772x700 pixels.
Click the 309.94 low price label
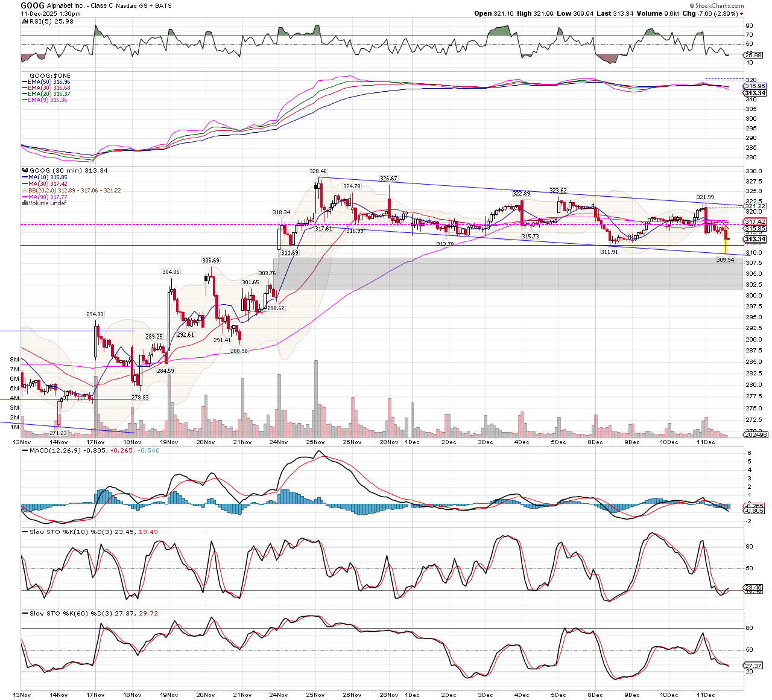[x=725, y=260]
